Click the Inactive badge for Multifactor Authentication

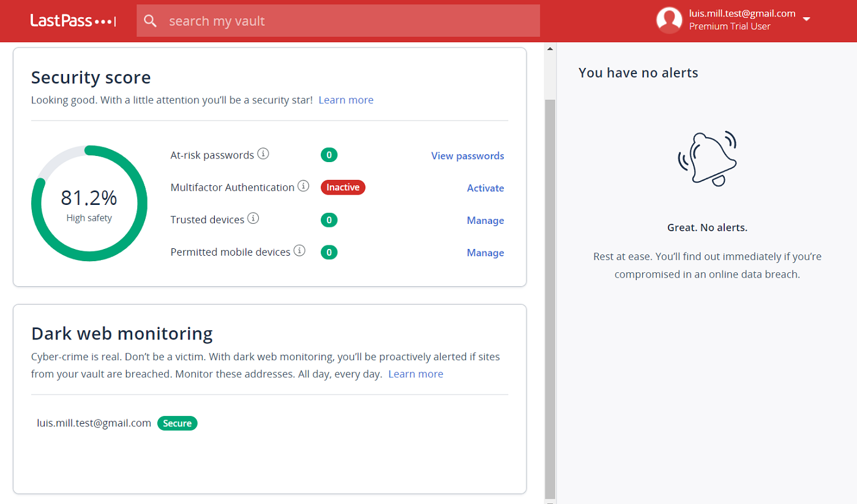(x=343, y=187)
